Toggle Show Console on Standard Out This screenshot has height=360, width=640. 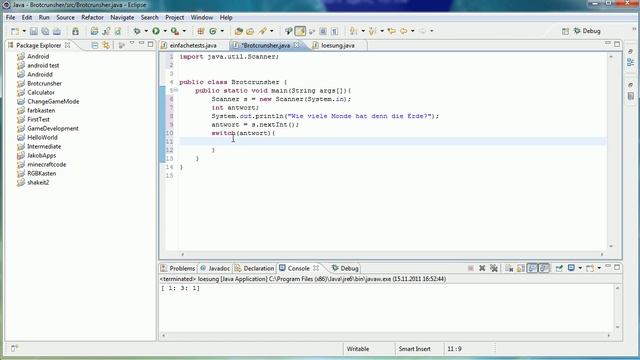[532, 268]
